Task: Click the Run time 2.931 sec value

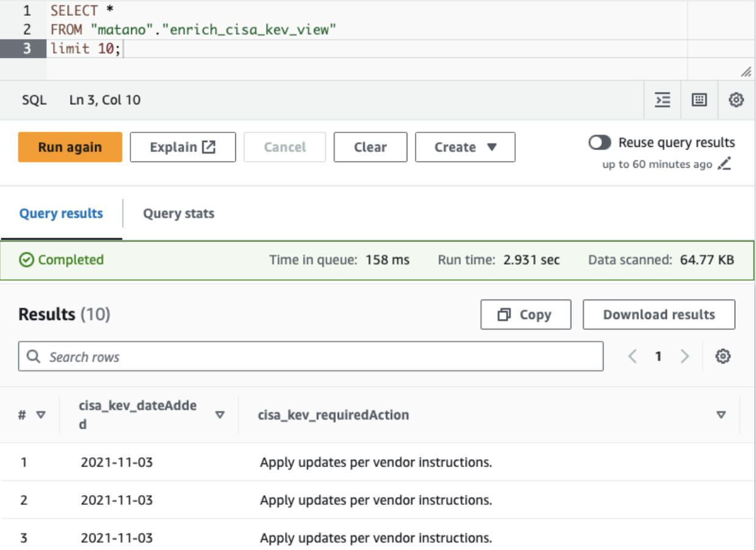Action: pos(531,260)
